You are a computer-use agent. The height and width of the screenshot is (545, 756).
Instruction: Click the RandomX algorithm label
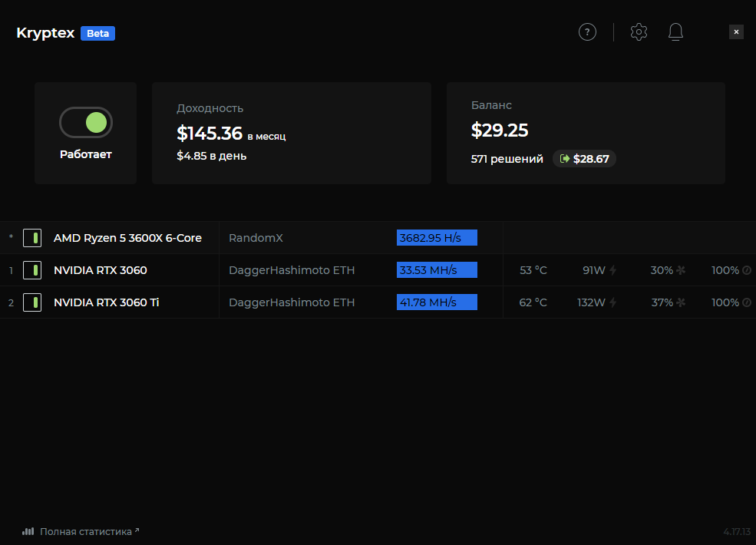coord(256,238)
